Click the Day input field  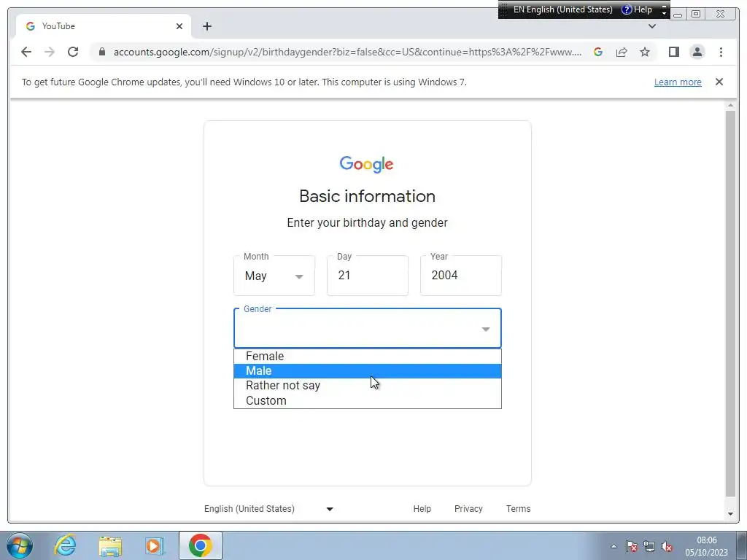tap(368, 276)
